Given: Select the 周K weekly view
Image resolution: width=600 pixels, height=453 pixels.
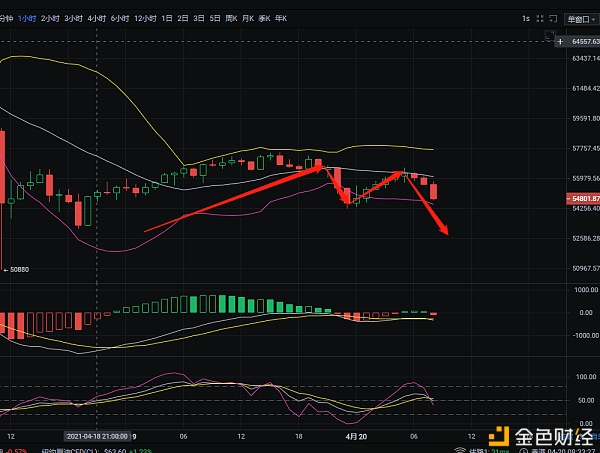Looking at the screenshot, I should point(231,18).
